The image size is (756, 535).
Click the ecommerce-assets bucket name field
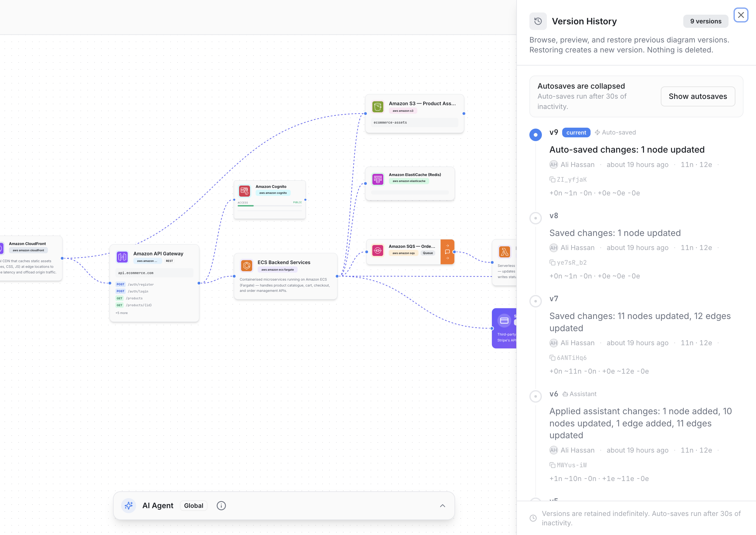[415, 123]
